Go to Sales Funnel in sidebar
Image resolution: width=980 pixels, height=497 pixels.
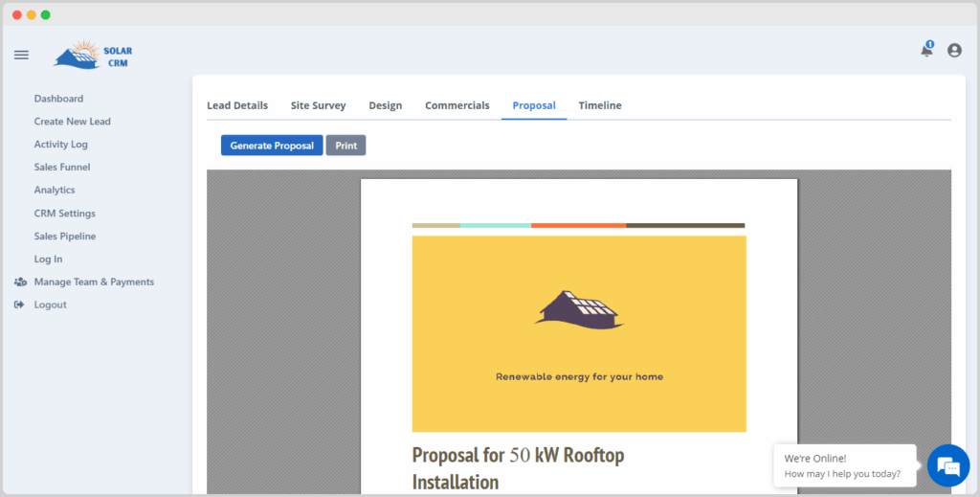coord(62,167)
